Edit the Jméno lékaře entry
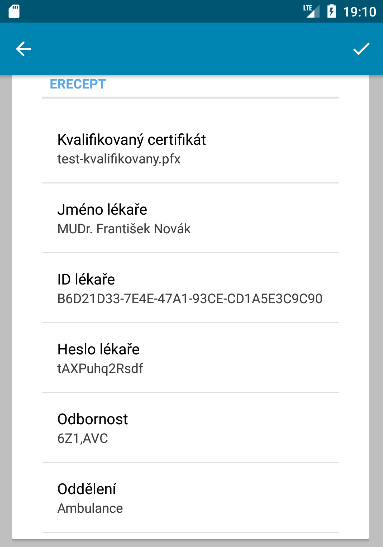This screenshot has width=383, height=547. pos(190,218)
